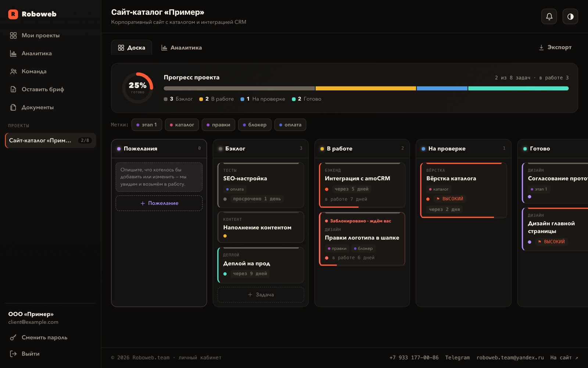Toggle the «этап 1» label filter
This screenshot has width=588, height=368.
pyautogui.click(x=147, y=125)
